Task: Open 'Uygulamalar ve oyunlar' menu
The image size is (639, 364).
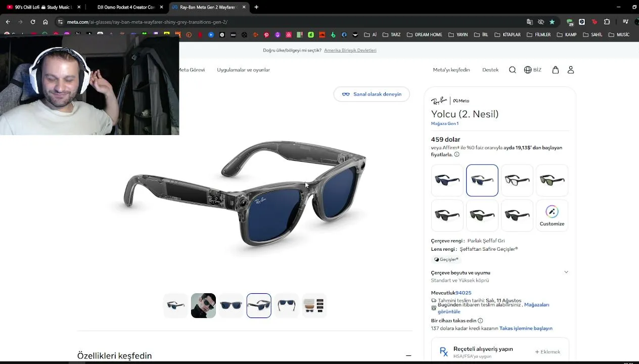Action: tap(243, 70)
